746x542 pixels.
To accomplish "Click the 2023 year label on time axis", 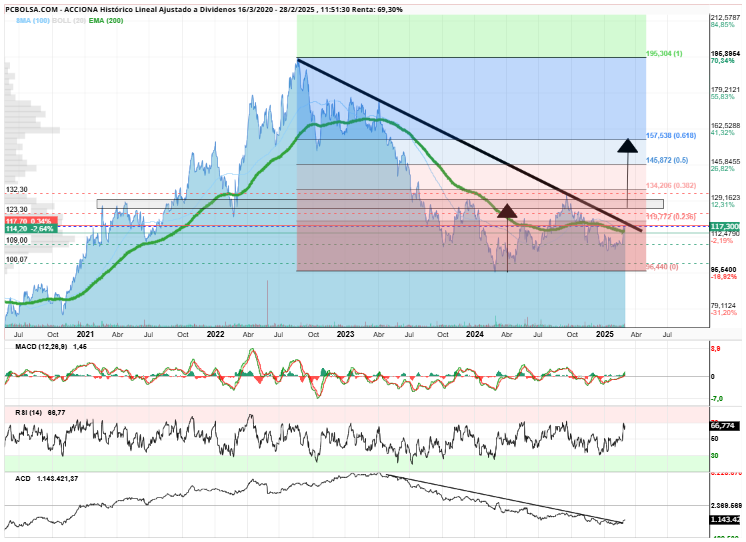I will click(345, 334).
